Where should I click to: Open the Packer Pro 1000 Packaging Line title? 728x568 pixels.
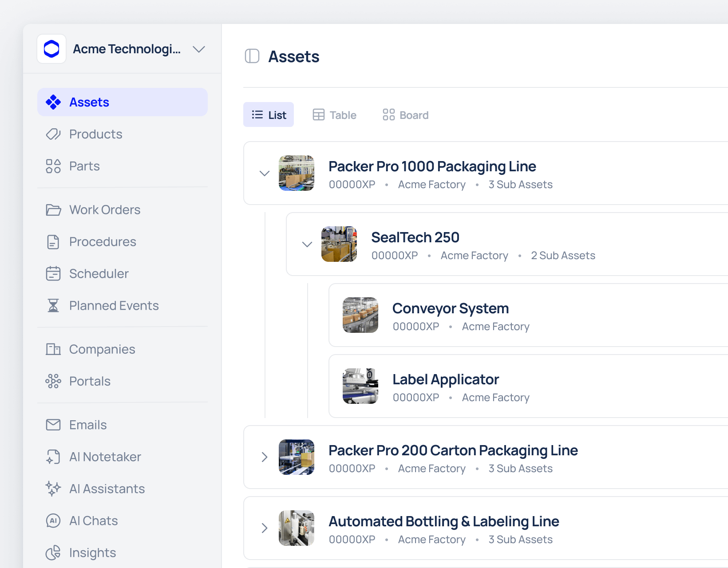coord(432,166)
